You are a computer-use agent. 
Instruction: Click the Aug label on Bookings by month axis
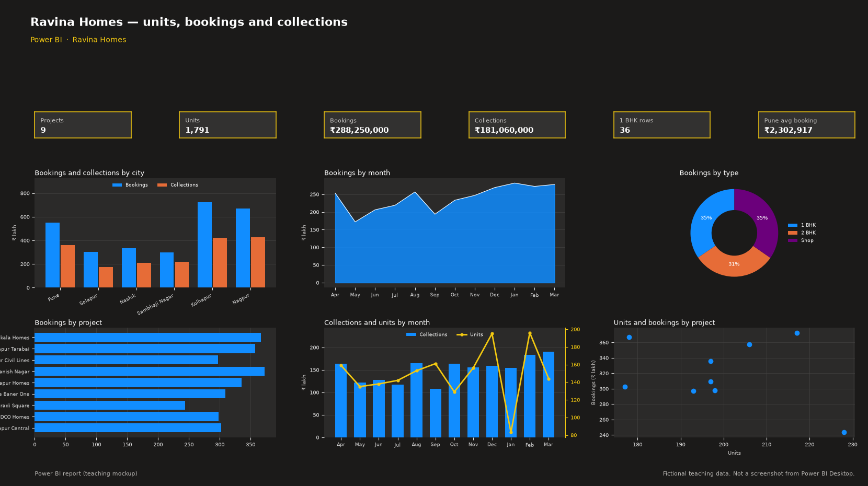(x=415, y=295)
